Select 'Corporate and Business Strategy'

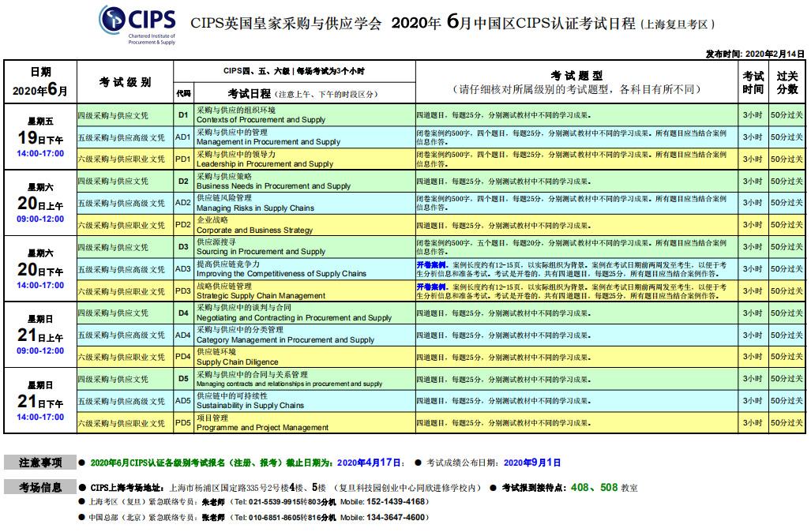(254, 230)
